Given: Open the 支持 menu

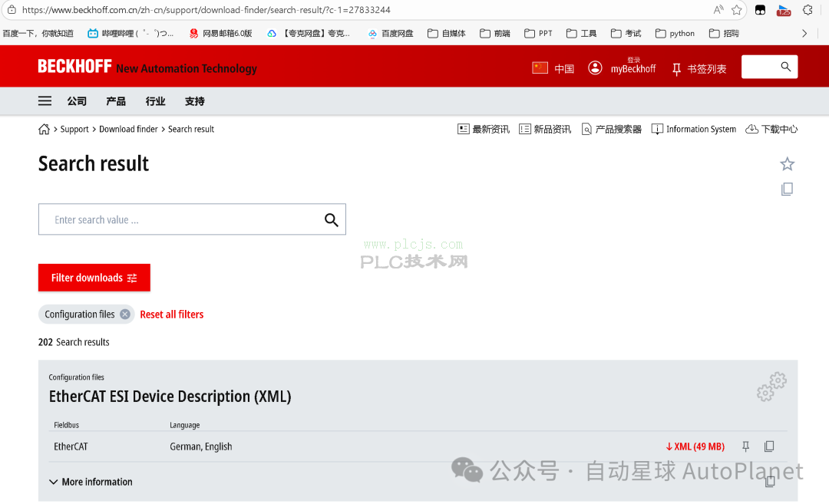Looking at the screenshot, I should point(194,101).
